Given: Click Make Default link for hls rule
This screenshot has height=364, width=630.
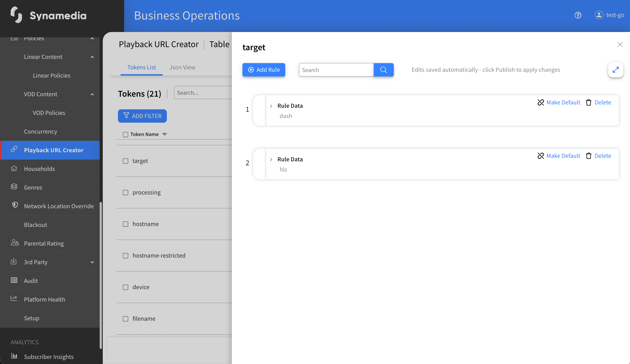Looking at the screenshot, I should 563,156.
